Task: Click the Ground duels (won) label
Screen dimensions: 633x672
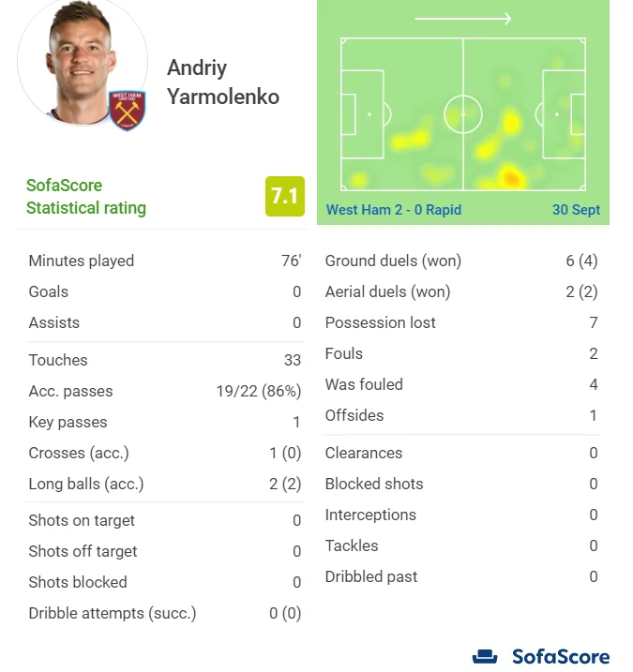Action: point(393,261)
